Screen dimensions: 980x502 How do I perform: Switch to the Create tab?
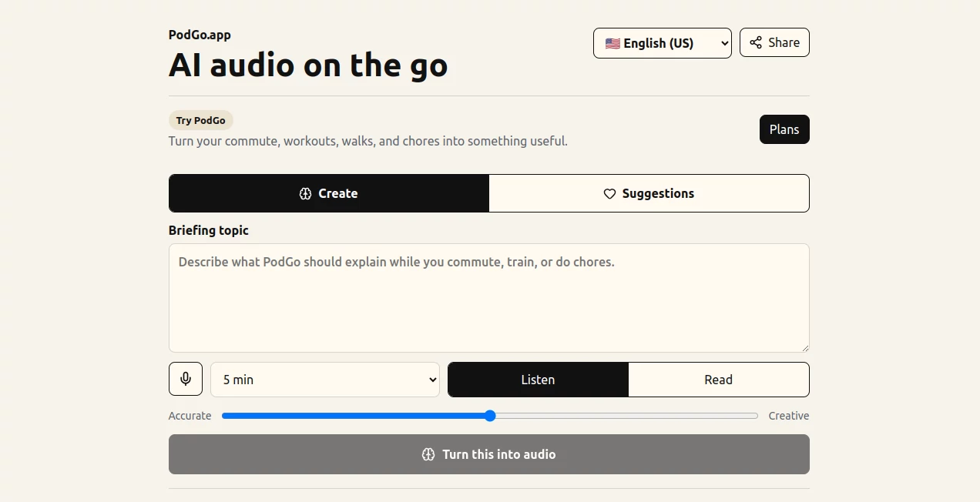click(x=329, y=193)
